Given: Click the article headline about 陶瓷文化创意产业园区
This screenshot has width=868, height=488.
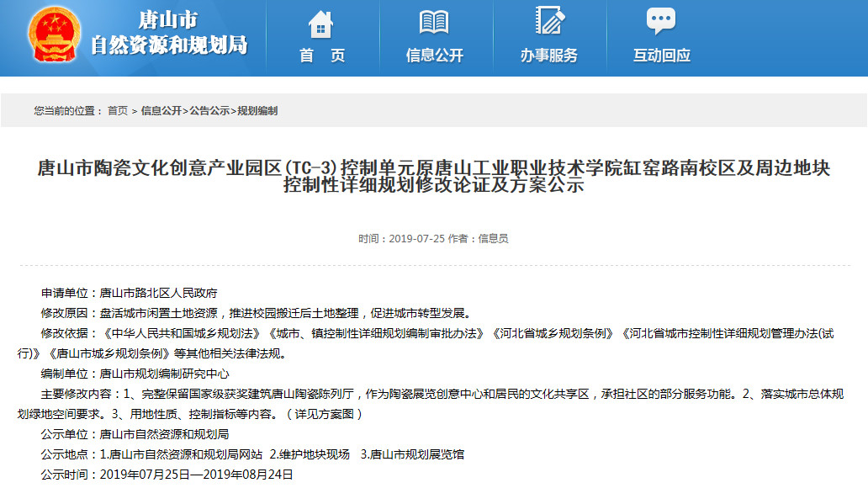Looking at the screenshot, I should tap(434, 177).
